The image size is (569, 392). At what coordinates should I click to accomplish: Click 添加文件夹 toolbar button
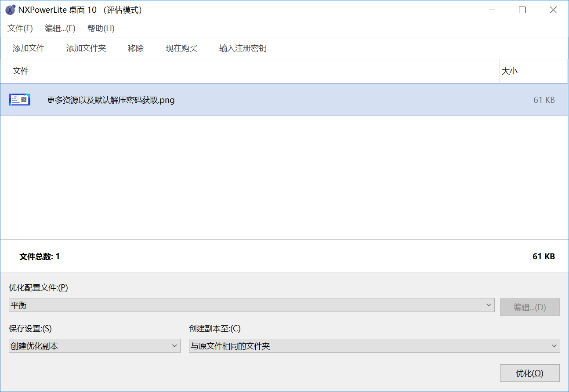(x=86, y=48)
